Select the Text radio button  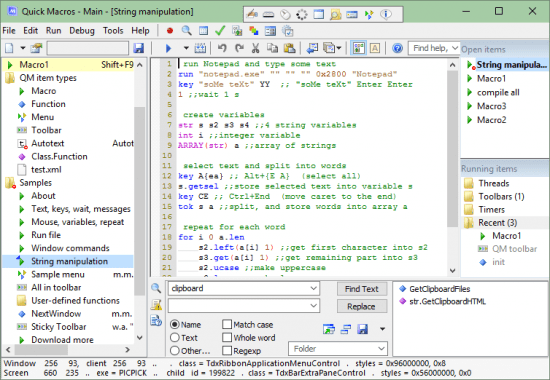coord(175,337)
